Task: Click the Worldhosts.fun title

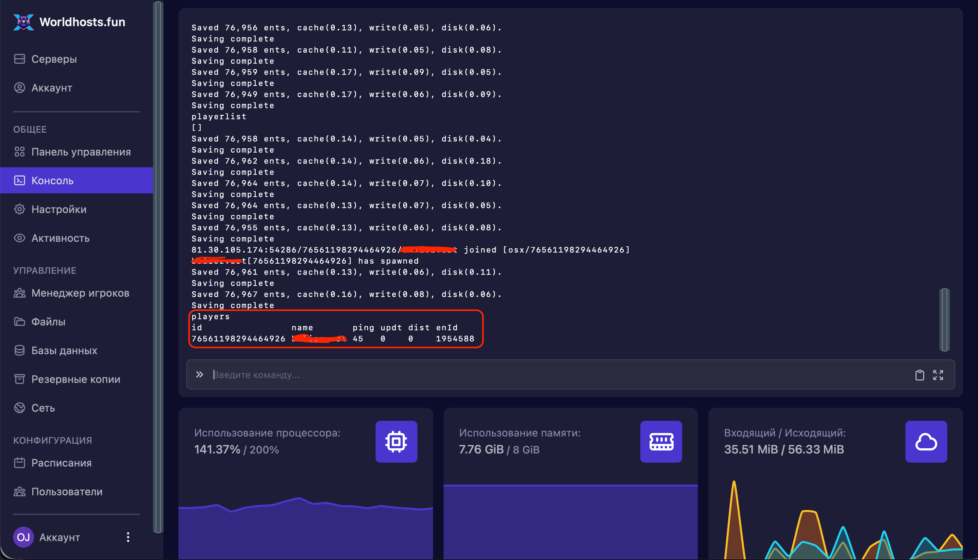Action: pyautogui.click(x=82, y=22)
